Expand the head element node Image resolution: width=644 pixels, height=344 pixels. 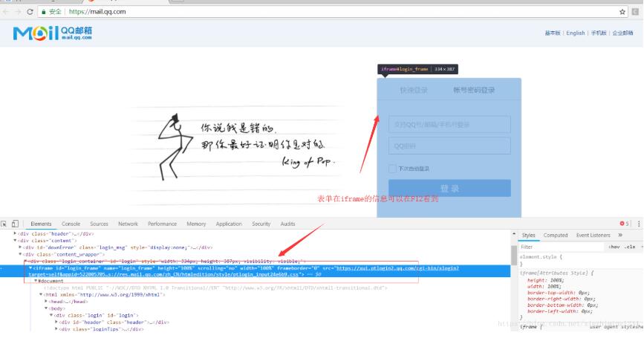click(47, 301)
